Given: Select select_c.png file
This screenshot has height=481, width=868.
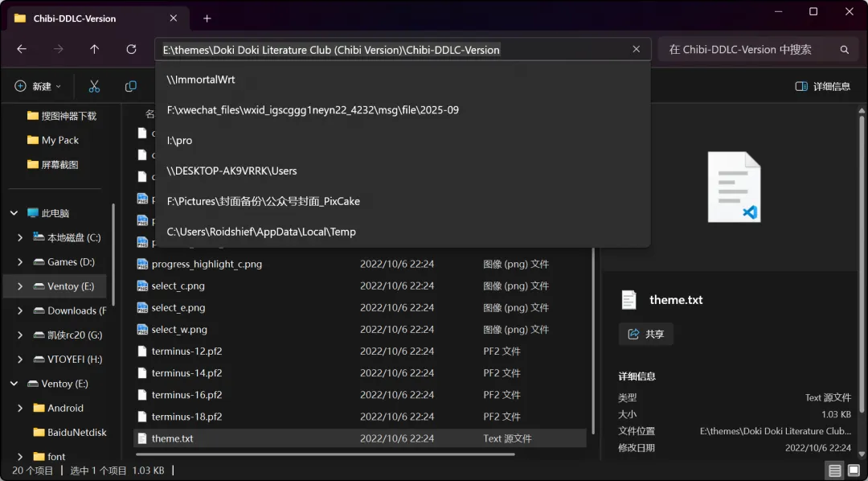Looking at the screenshot, I should click(x=360, y=286).
